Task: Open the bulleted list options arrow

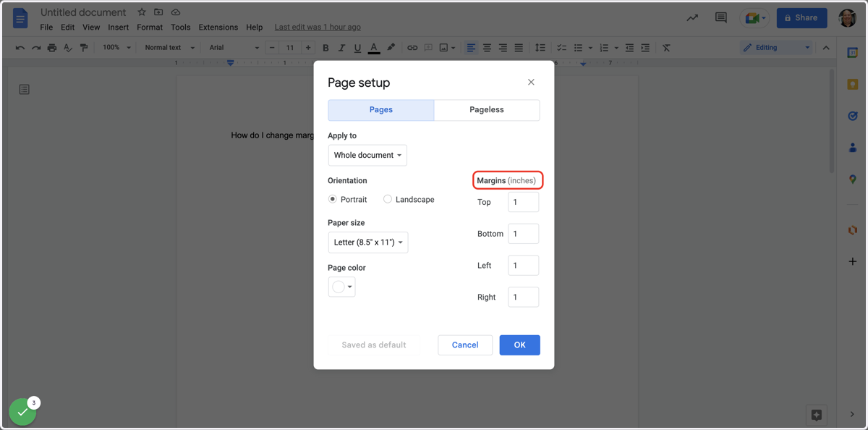Action: pyautogui.click(x=590, y=48)
